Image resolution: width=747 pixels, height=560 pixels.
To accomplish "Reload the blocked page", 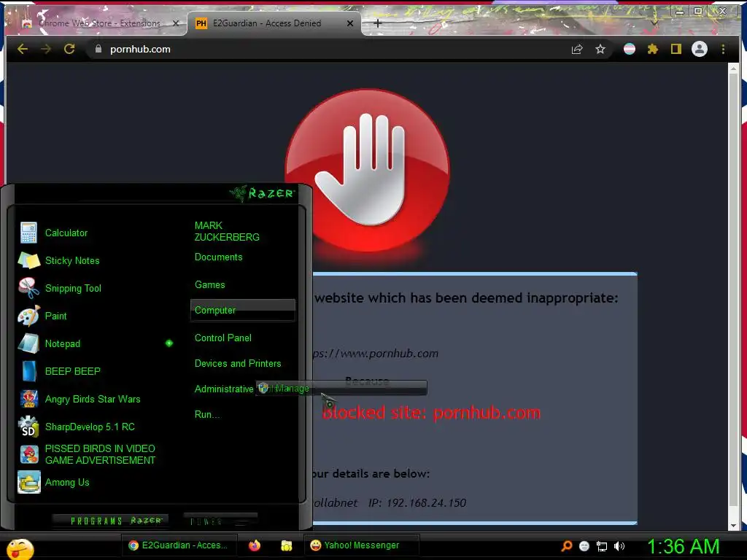I will point(69,49).
